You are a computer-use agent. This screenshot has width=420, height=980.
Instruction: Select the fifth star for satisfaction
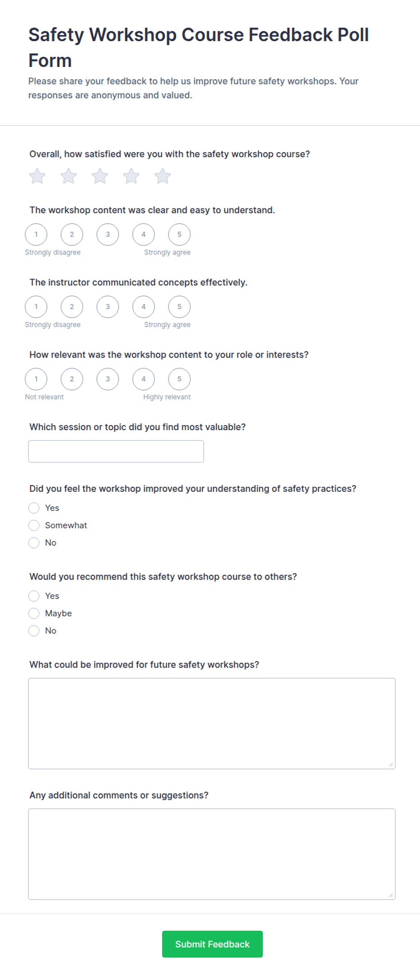coord(163,176)
